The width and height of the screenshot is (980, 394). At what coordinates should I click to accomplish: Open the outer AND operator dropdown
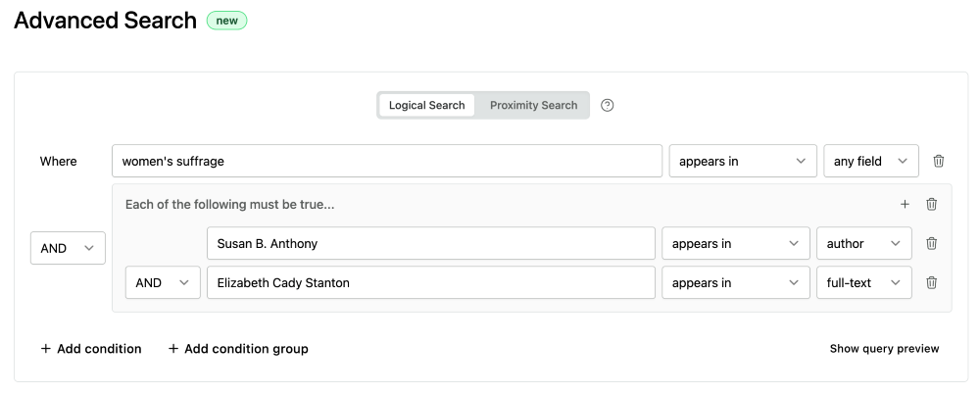tap(68, 249)
